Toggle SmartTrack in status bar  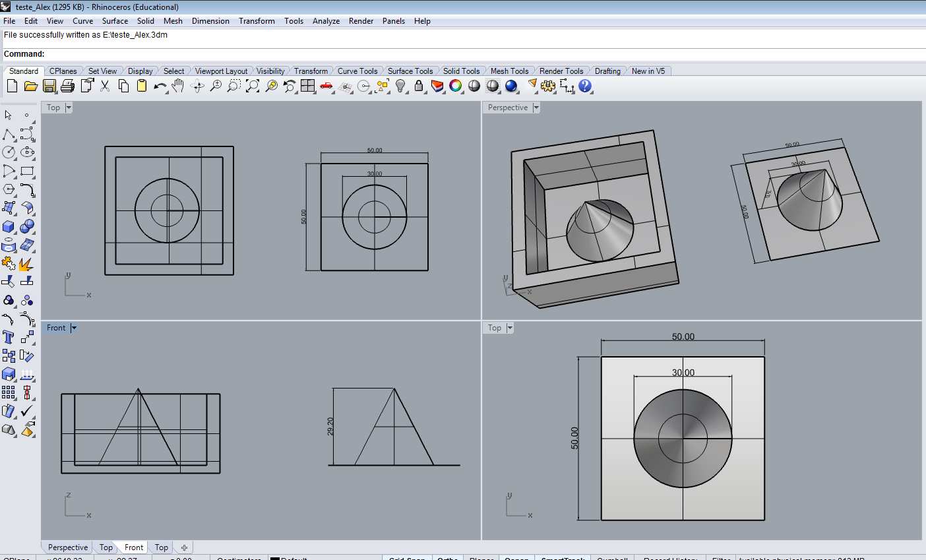coord(563,558)
